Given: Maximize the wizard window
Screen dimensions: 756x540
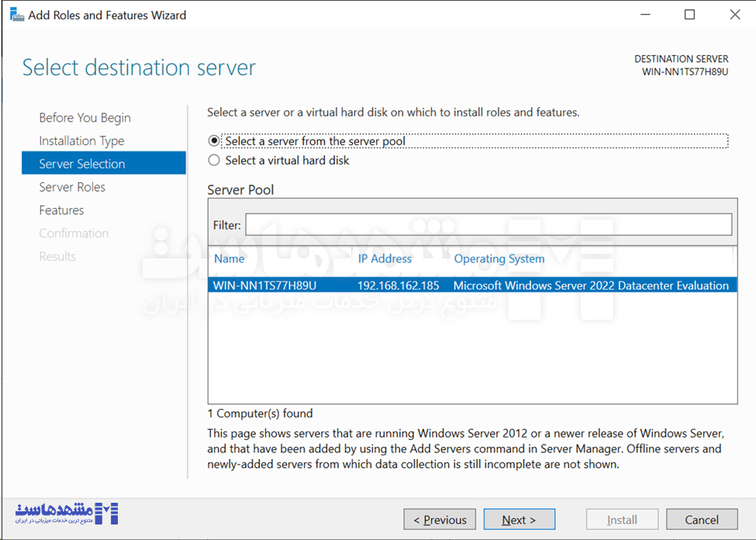Looking at the screenshot, I should coord(689,15).
